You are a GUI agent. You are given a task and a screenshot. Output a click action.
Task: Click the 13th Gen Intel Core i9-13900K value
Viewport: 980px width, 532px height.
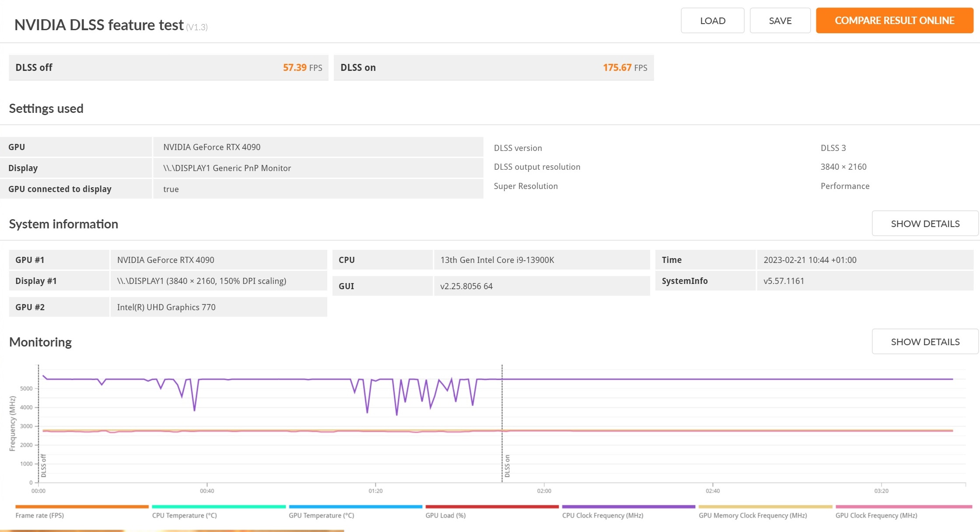(x=497, y=260)
